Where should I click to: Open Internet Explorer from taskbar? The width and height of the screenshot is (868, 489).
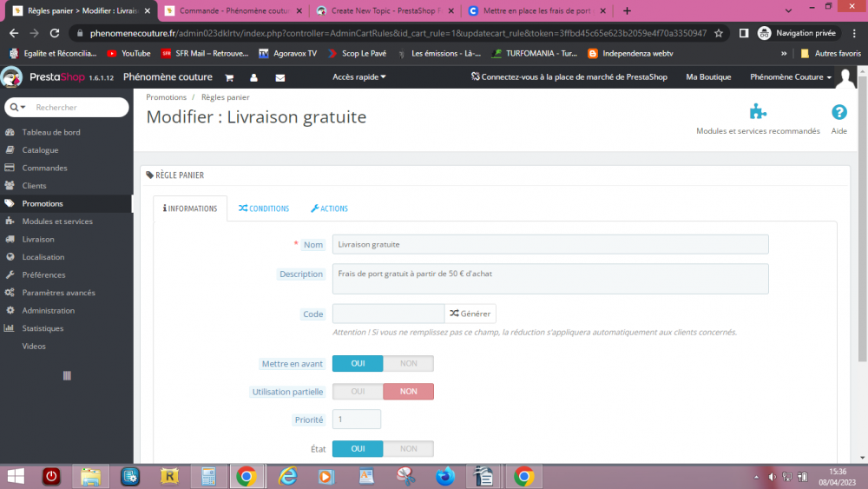(x=288, y=476)
